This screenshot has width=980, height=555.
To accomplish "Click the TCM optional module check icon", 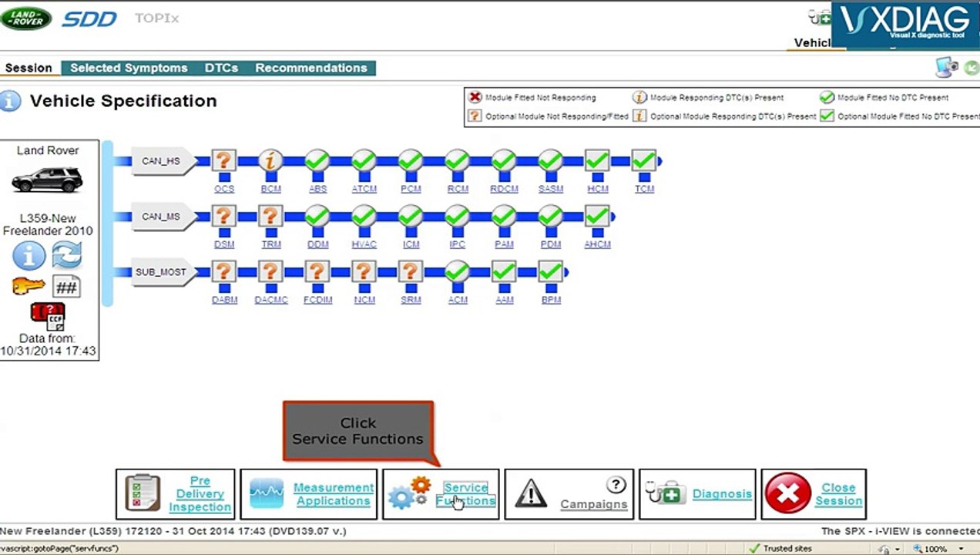I will 643,161.
